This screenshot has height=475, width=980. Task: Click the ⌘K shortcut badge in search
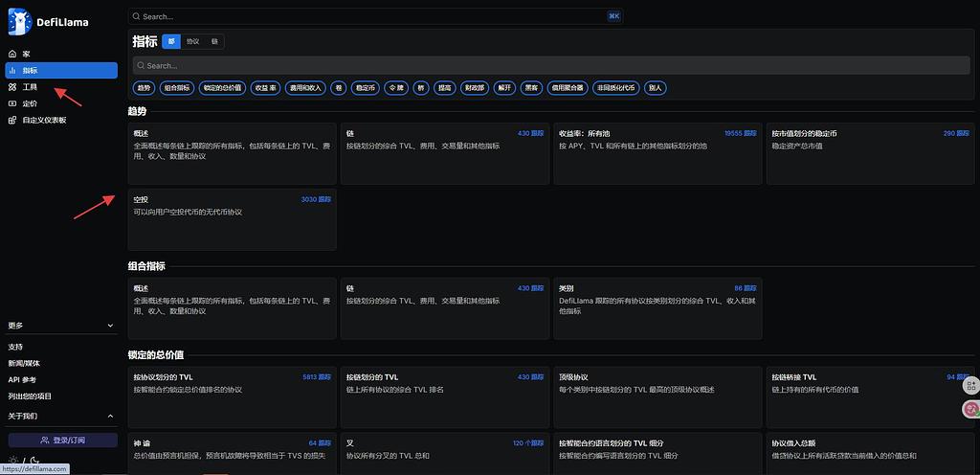[613, 16]
